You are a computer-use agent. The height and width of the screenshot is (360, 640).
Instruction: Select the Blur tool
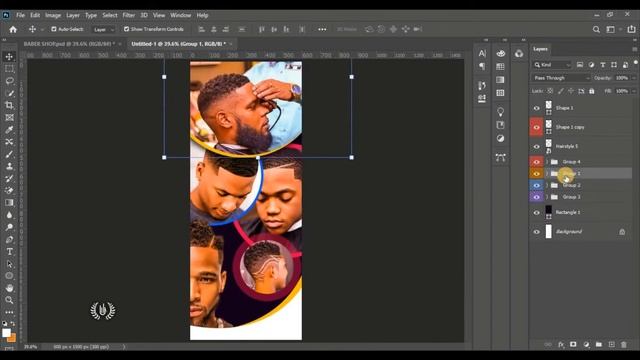point(9,215)
